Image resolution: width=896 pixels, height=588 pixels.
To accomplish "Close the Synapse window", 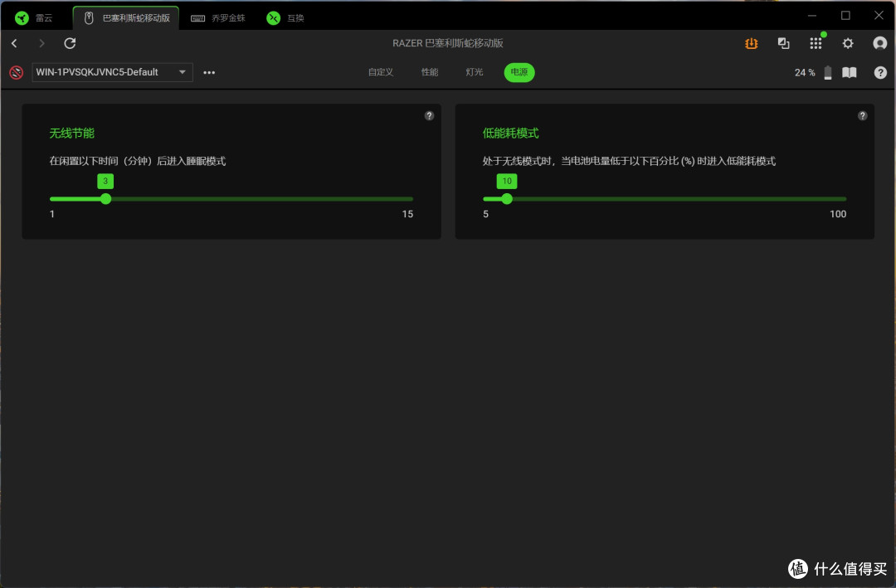I will tap(879, 16).
